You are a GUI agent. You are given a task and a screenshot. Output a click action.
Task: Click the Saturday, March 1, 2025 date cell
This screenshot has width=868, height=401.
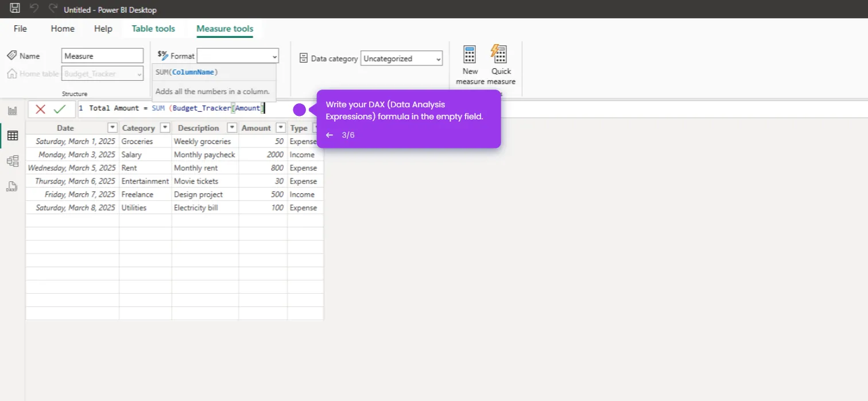pos(72,141)
